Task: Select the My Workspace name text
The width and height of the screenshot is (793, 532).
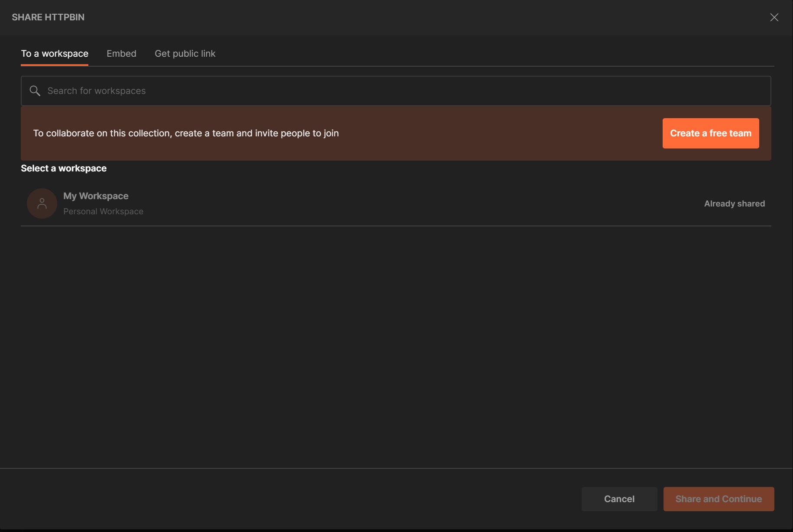Action: [x=96, y=196]
